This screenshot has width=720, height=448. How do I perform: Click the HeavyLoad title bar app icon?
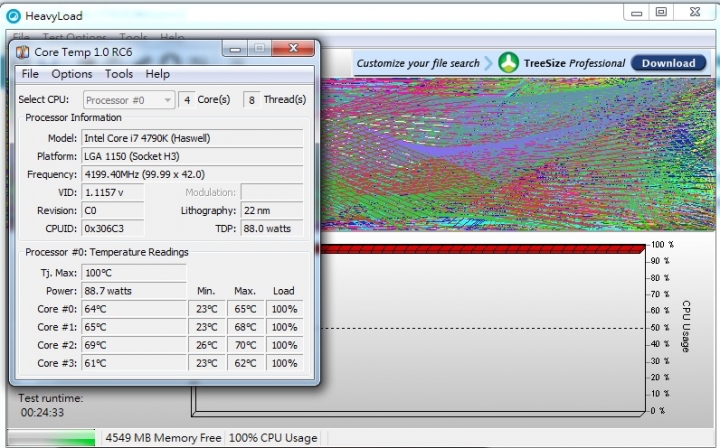tap(13, 16)
